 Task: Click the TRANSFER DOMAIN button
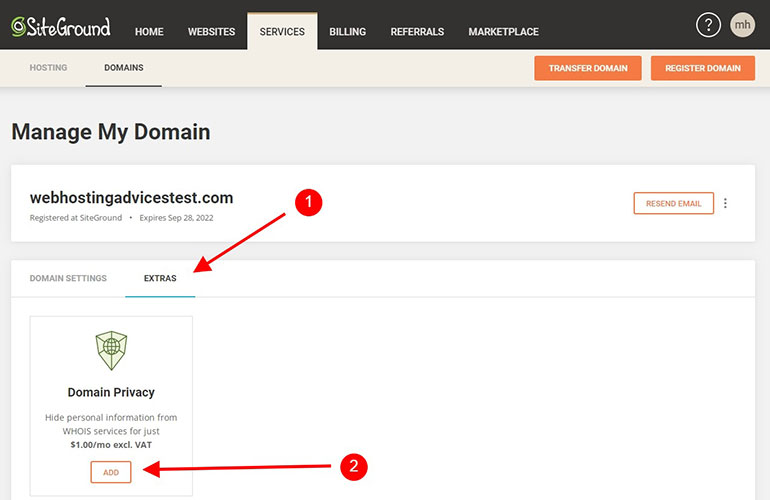coord(588,68)
